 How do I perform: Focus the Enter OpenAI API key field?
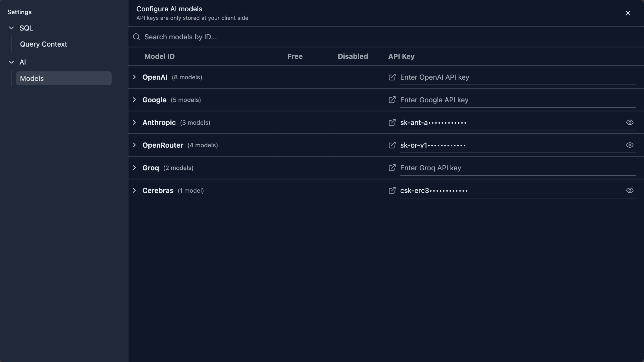pyautogui.click(x=516, y=77)
